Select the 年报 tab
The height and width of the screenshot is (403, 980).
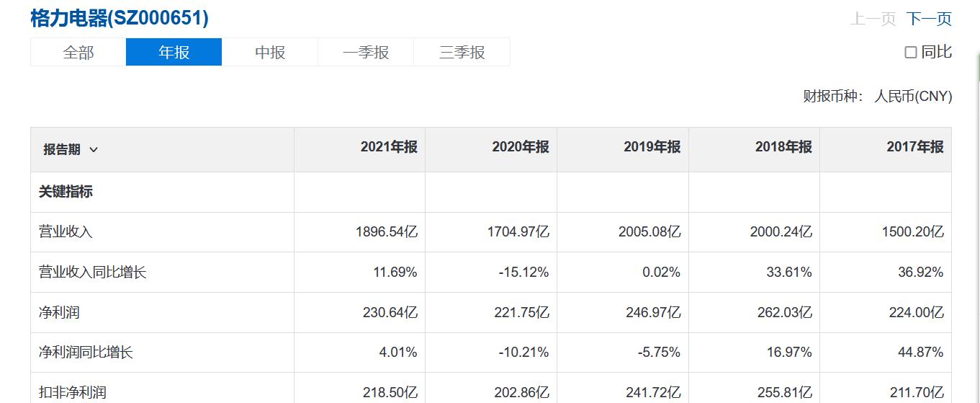(174, 52)
